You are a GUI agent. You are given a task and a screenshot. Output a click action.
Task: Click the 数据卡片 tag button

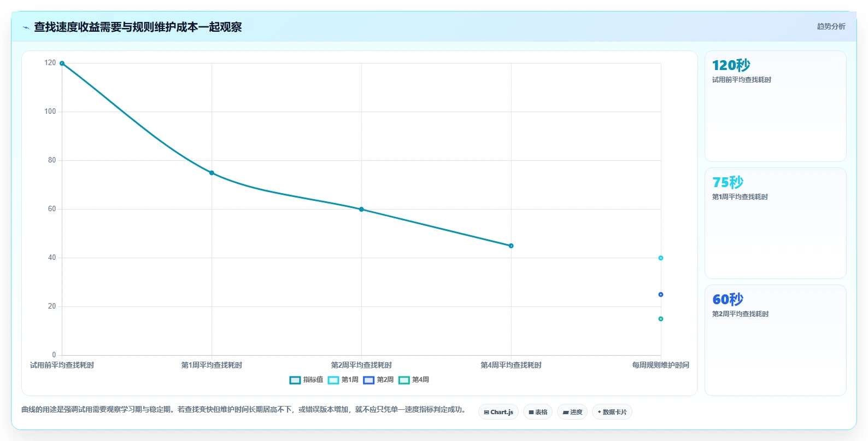(612, 412)
